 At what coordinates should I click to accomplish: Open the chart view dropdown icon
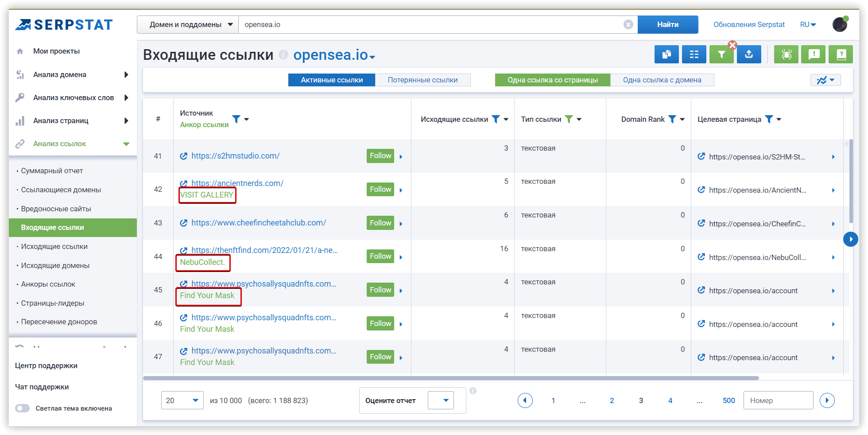tap(825, 80)
